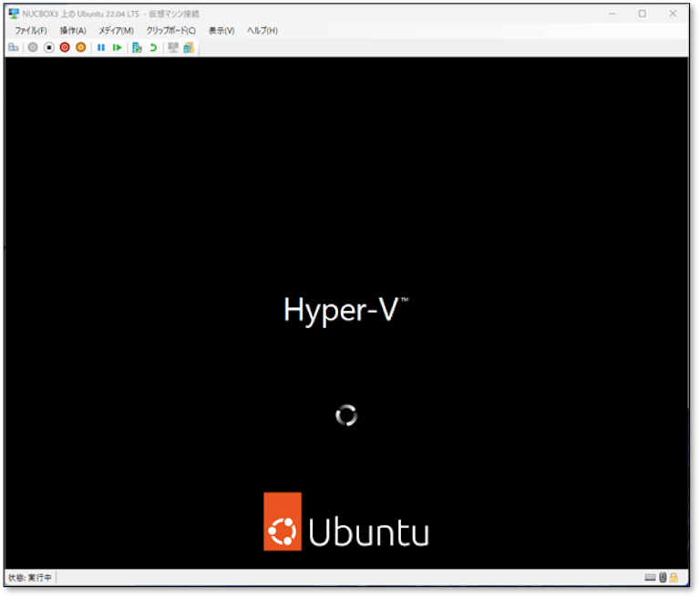Click the lock icon in the status bar
This screenshot has height=597, width=700.
[674, 578]
